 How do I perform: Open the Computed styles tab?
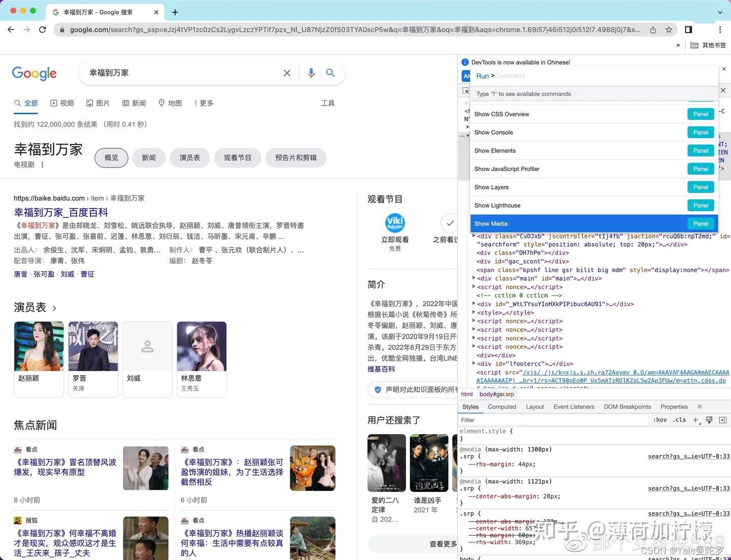pyautogui.click(x=502, y=407)
